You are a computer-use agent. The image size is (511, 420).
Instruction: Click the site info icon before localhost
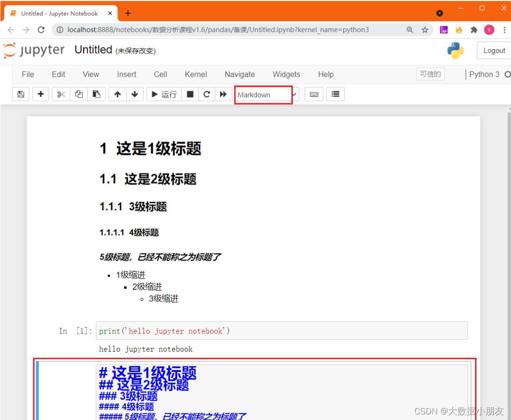pos(60,30)
